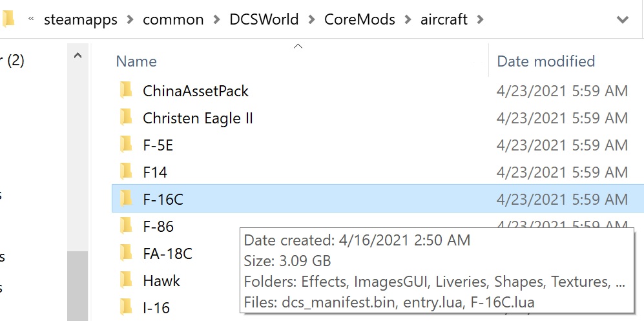Click navigation pane scroll up arrow

click(78, 56)
